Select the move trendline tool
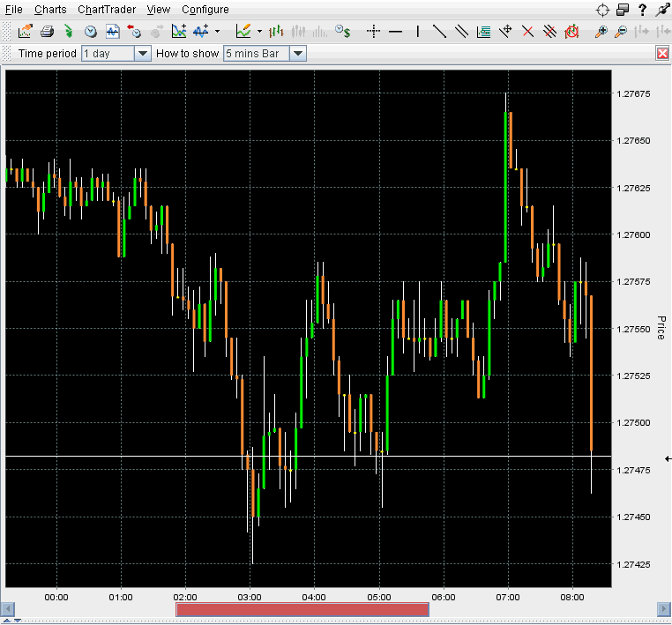Image resolution: width=672 pixels, height=625 pixels. 505,31
